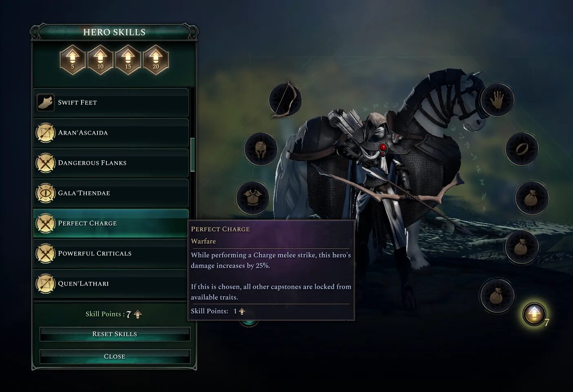The height and width of the screenshot is (392, 573).
Task: Select the Quen'Lathari skill
Action: coord(111,283)
